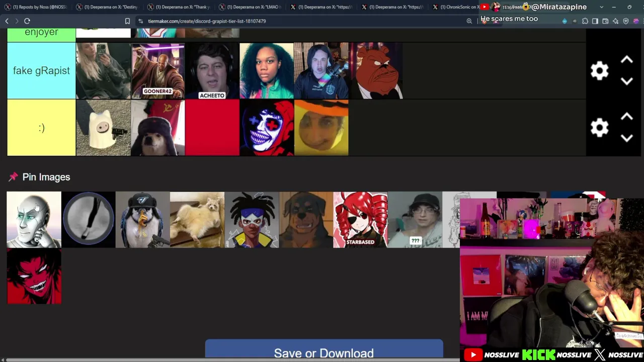Click the Pin Images heading
The height and width of the screenshot is (362, 644).
(46, 177)
